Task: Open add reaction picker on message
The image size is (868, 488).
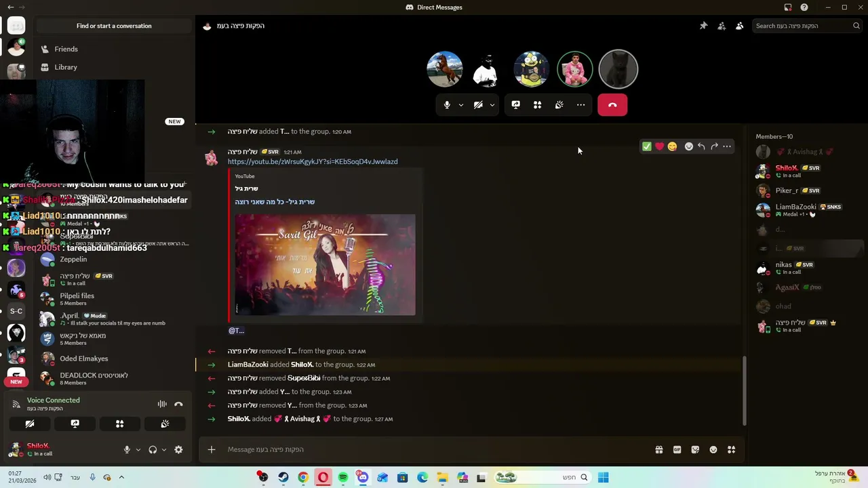Action: (x=689, y=146)
